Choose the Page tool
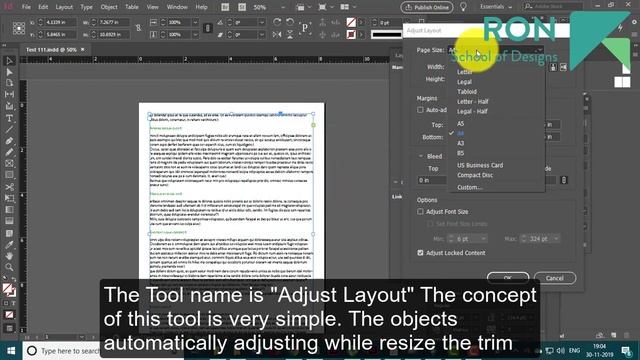 click(x=9, y=83)
